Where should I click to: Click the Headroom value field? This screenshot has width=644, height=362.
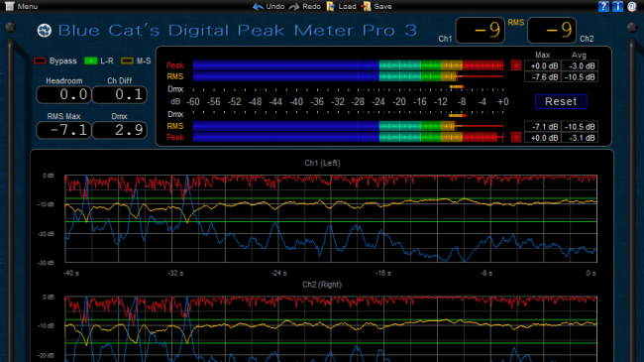[x=63, y=94]
